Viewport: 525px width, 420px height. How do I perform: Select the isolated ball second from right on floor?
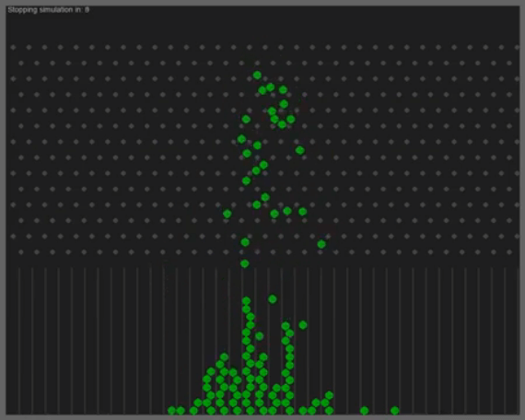pyautogui.click(x=365, y=410)
